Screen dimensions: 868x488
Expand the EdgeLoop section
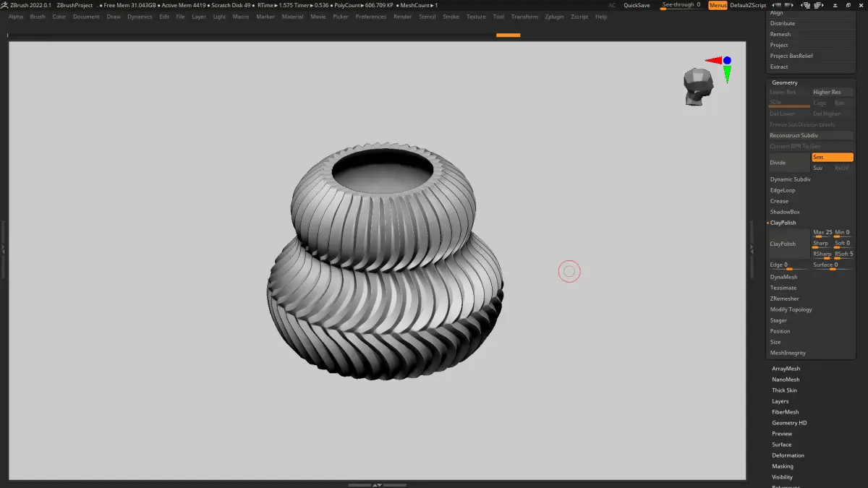tap(782, 190)
